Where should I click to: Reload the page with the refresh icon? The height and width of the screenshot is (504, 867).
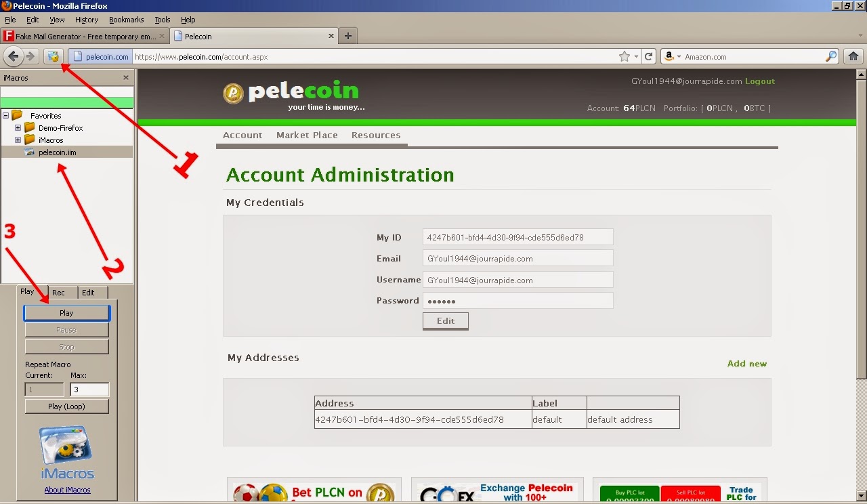[x=648, y=57]
